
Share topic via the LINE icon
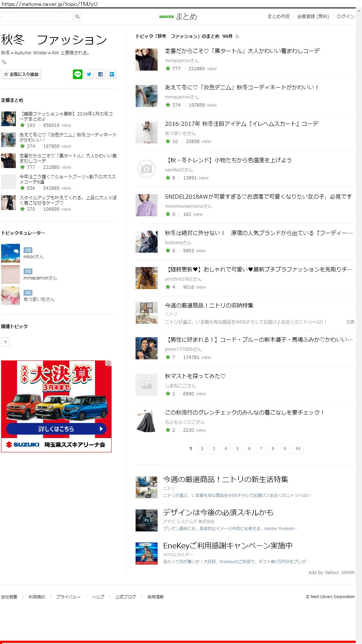(x=78, y=74)
